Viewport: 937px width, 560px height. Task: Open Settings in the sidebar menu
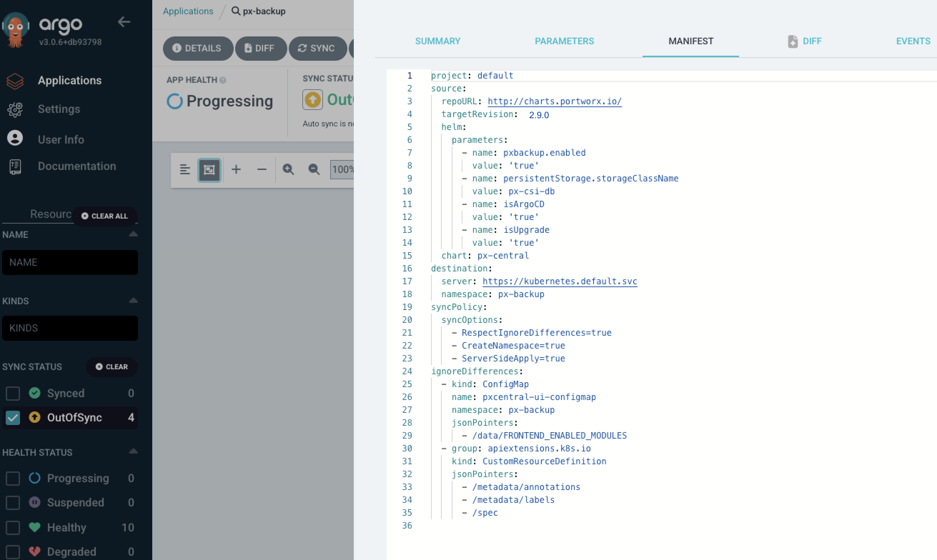(59, 109)
